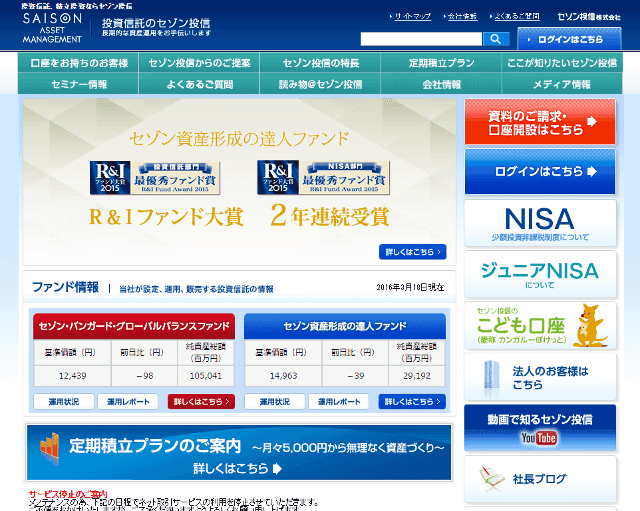
Task: Click 運用レポート under グローバルバランスファンド
Action: tap(128, 402)
